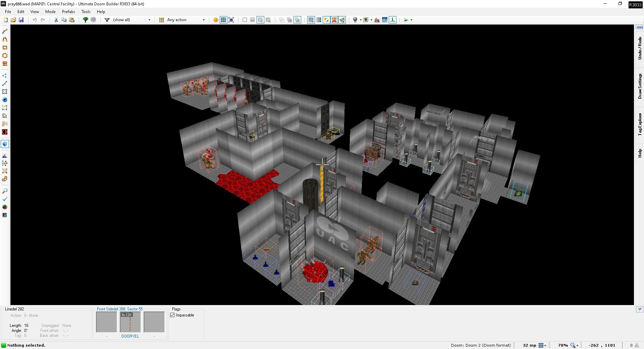Click the sun brightness mode icon
This screenshot has width=644, height=349.
(x=216, y=20)
